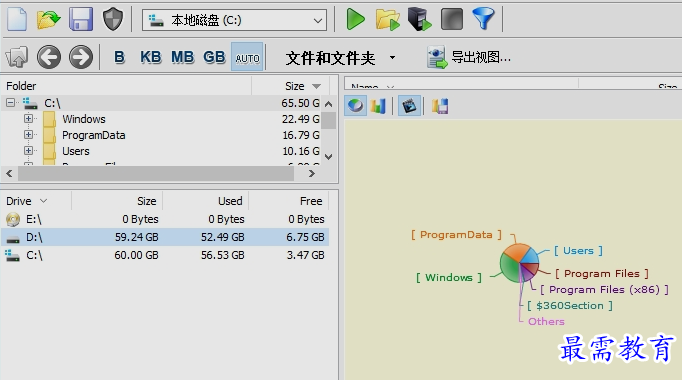This screenshot has width=682, height=380.
Task: Click the [ $360Section ] chart label
Action: 570,306
